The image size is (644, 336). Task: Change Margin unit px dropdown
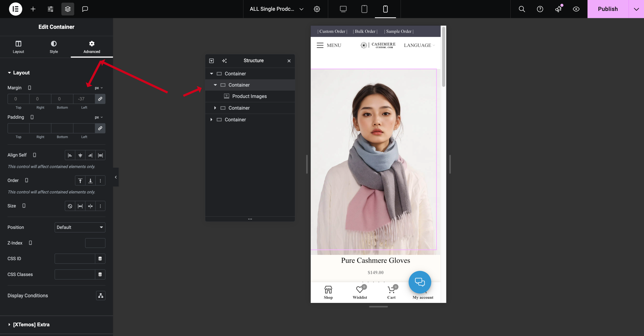coord(99,88)
